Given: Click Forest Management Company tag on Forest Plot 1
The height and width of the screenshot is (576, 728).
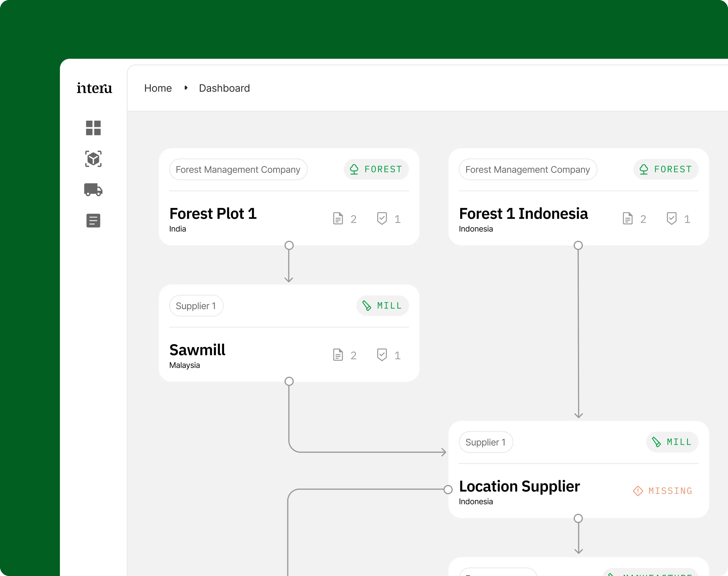Looking at the screenshot, I should tap(238, 169).
